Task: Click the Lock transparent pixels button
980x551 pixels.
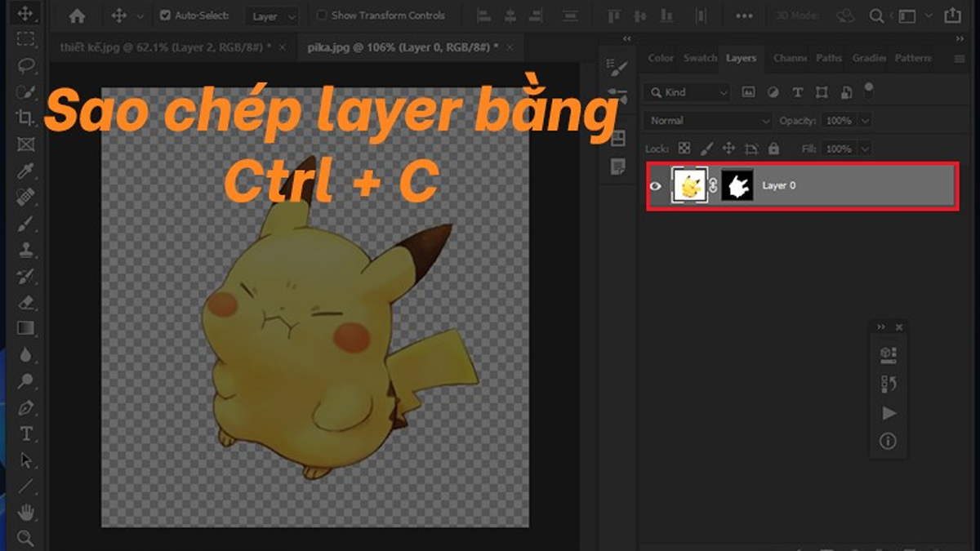Action: (683, 149)
